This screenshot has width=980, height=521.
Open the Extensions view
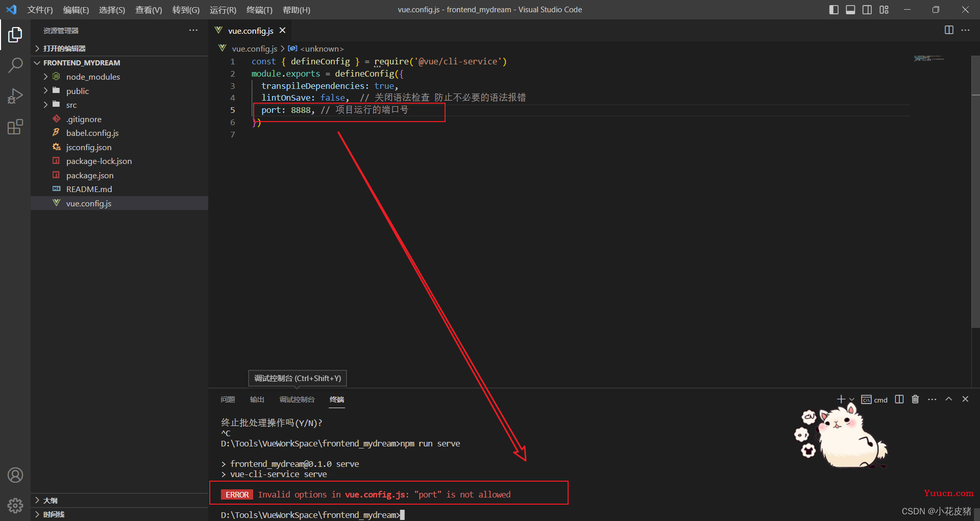[15, 127]
